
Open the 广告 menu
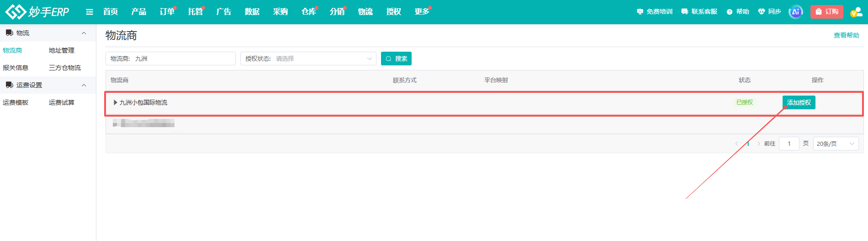click(224, 12)
